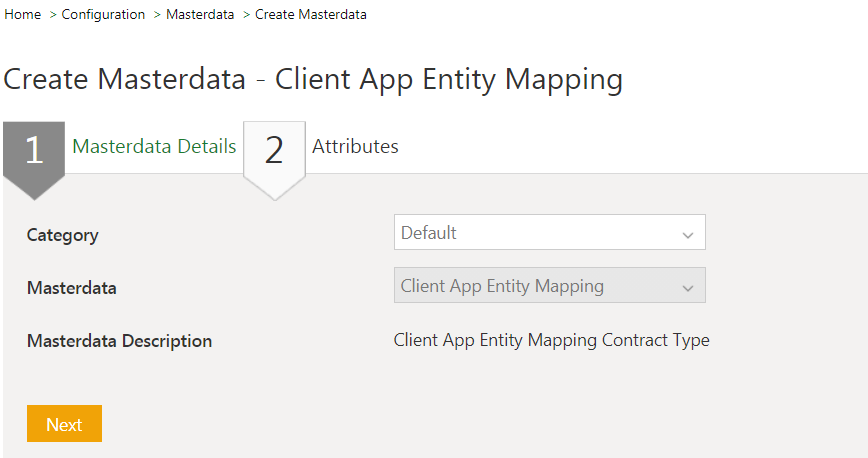This screenshot has height=458, width=868.
Task: Select the step 2 number badge
Action: point(274,150)
